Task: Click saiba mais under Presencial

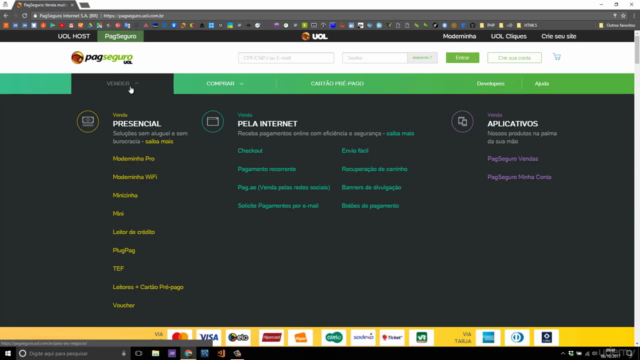Action: pos(159,142)
